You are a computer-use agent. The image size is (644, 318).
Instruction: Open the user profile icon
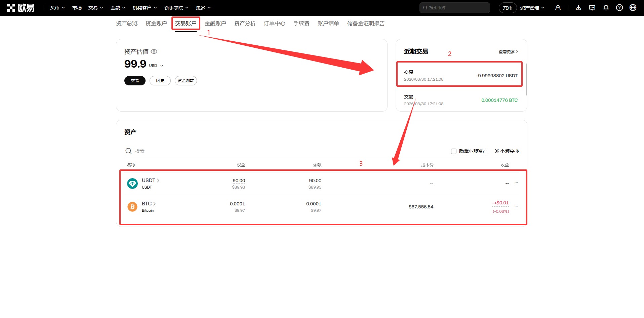click(x=558, y=8)
